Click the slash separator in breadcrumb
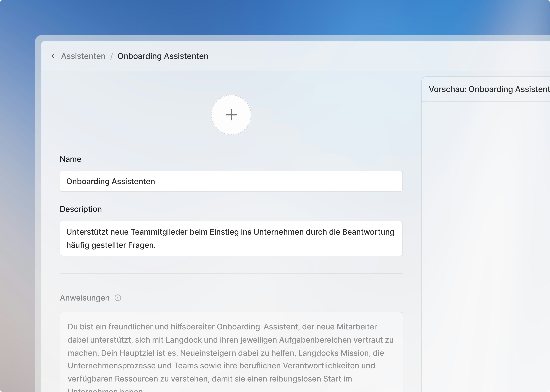Viewport: 550px width, 392px height. (x=112, y=56)
